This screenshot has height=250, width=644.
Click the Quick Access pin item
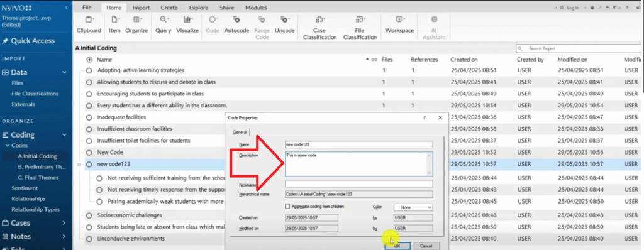[x=28, y=41]
